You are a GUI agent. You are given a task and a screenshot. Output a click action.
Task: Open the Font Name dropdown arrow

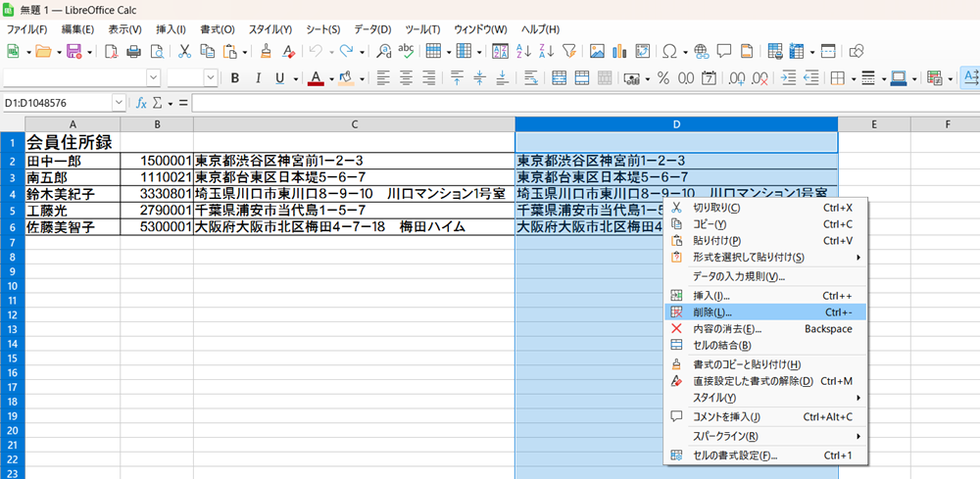point(153,78)
